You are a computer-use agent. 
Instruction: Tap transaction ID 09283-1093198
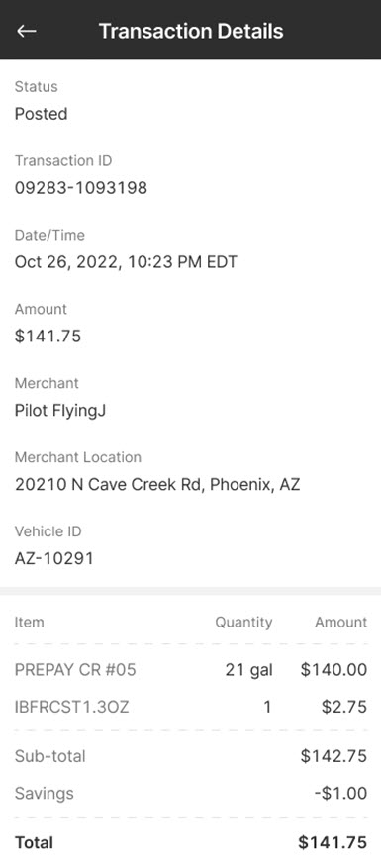[x=81, y=188]
